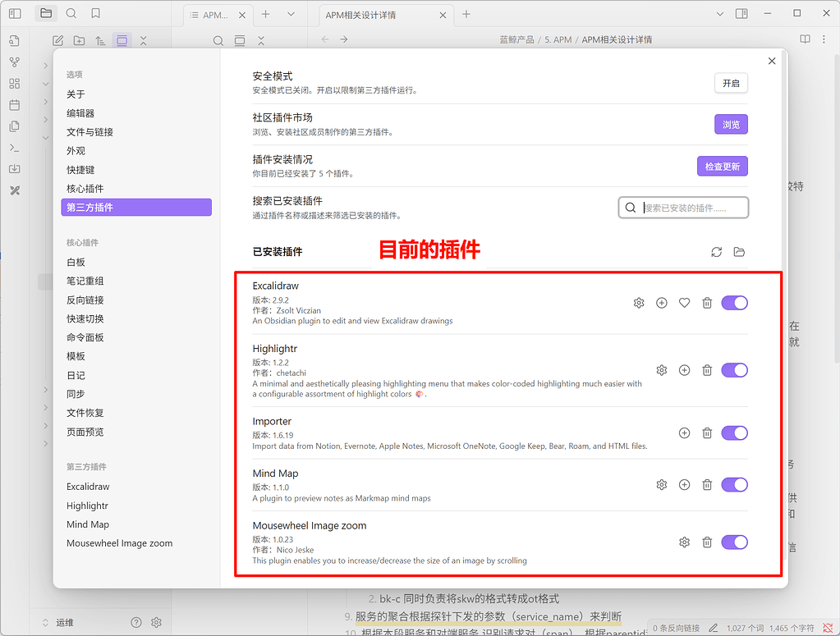Toggle left sidebar icon in title bar

15,13
